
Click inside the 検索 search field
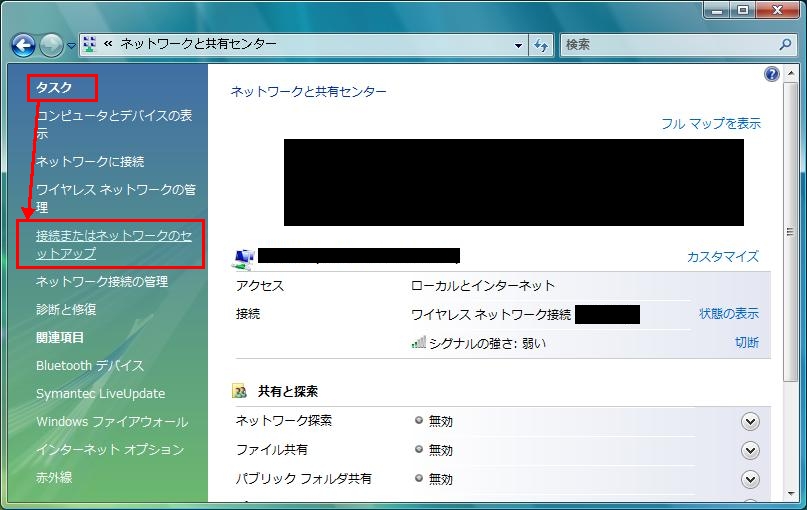pos(665,45)
